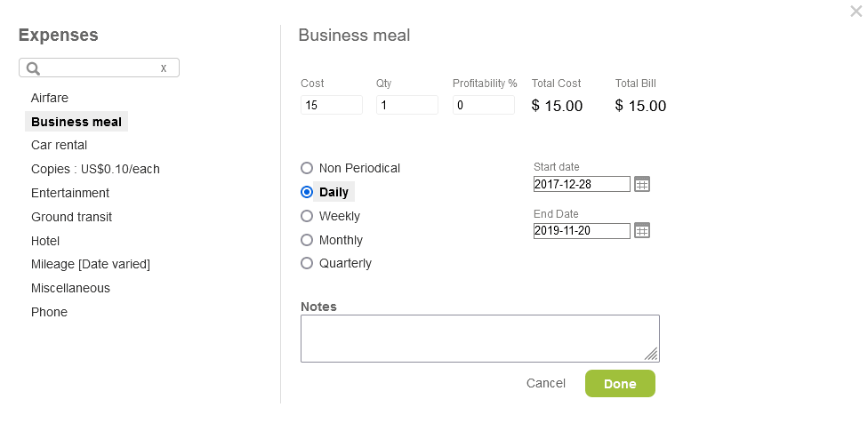Select the Non Periodical radio option
Viewport: 868px width, 431px height.
click(307, 168)
